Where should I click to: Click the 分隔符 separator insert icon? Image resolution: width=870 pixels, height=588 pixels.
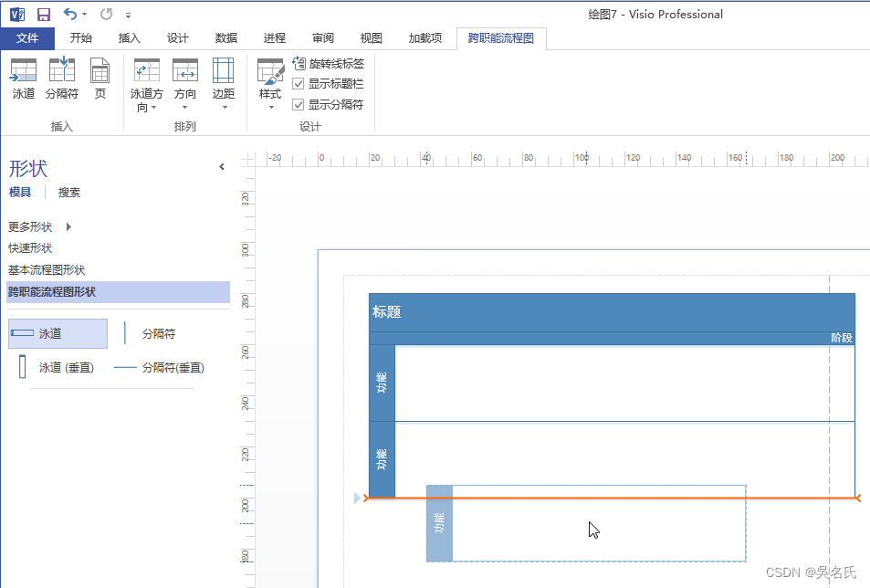pyautogui.click(x=61, y=79)
